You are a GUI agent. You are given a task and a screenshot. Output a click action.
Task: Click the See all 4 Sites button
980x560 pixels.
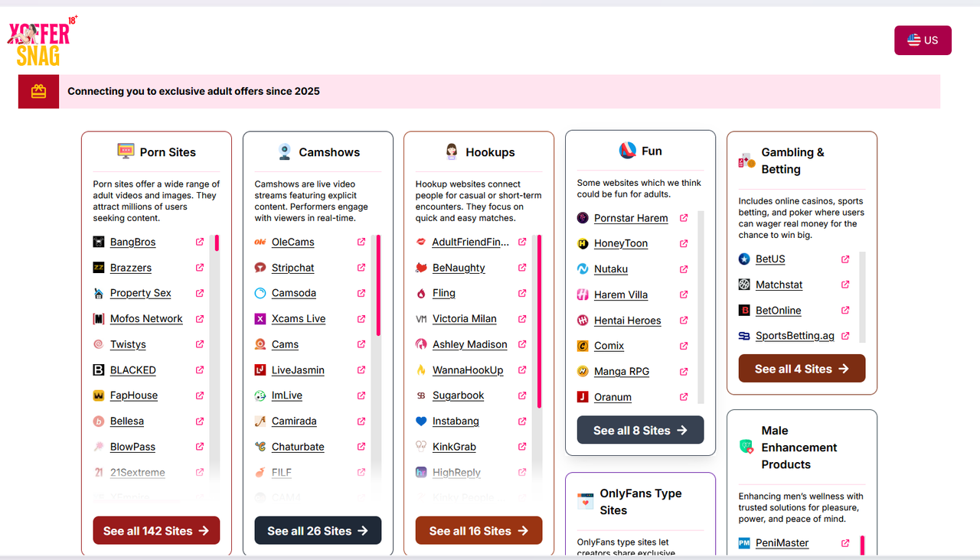coord(802,368)
